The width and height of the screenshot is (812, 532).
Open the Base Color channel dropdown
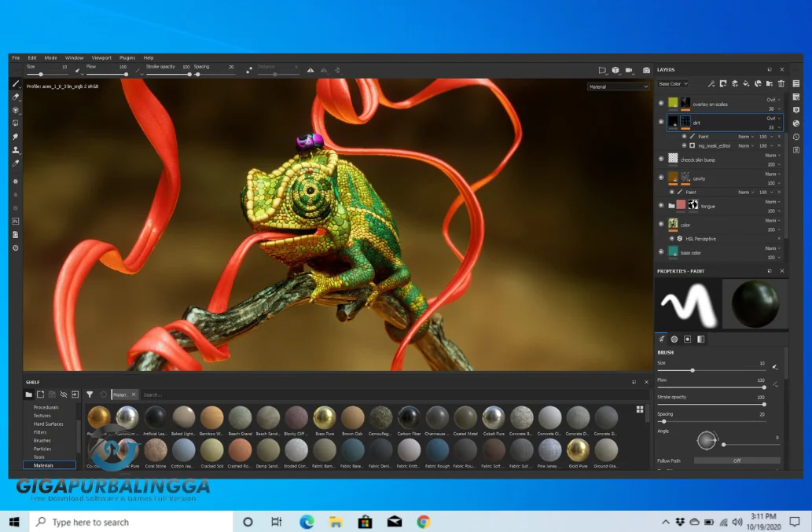(x=674, y=83)
